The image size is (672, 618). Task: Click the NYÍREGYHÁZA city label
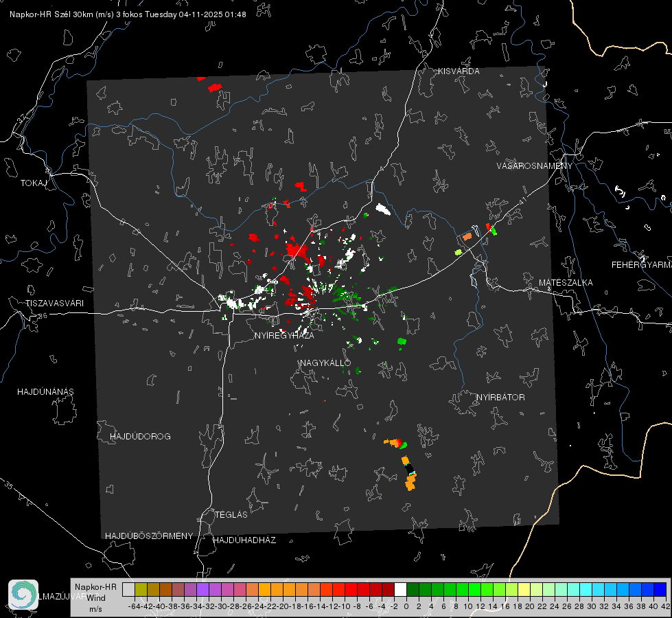pos(284,335)
